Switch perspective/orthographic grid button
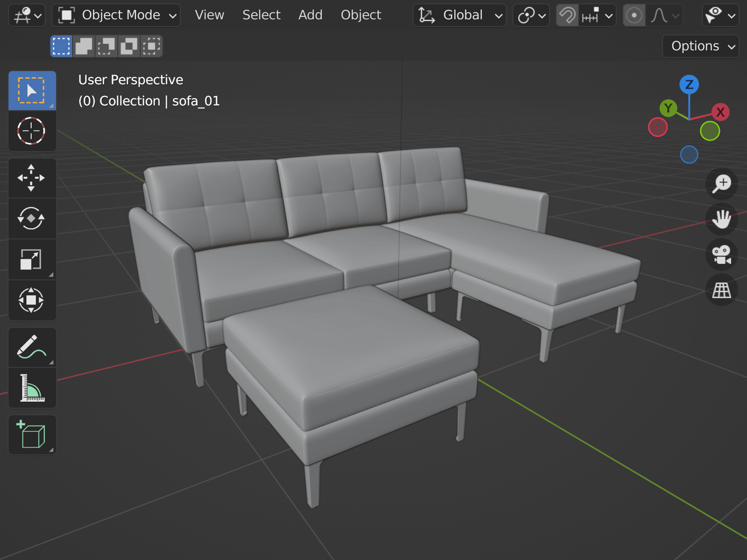The width and height of the screenshot is (747, 560). coord(721,290)
